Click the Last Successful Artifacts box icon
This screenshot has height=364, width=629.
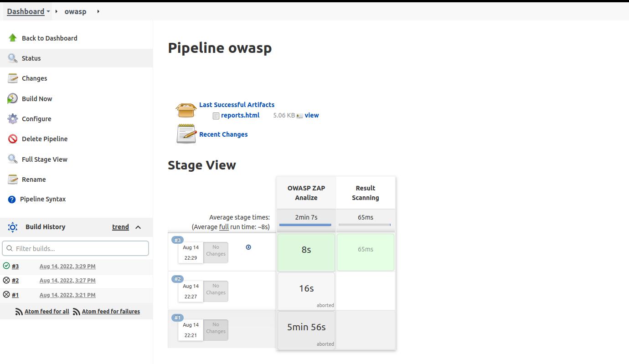coord(186,110)
